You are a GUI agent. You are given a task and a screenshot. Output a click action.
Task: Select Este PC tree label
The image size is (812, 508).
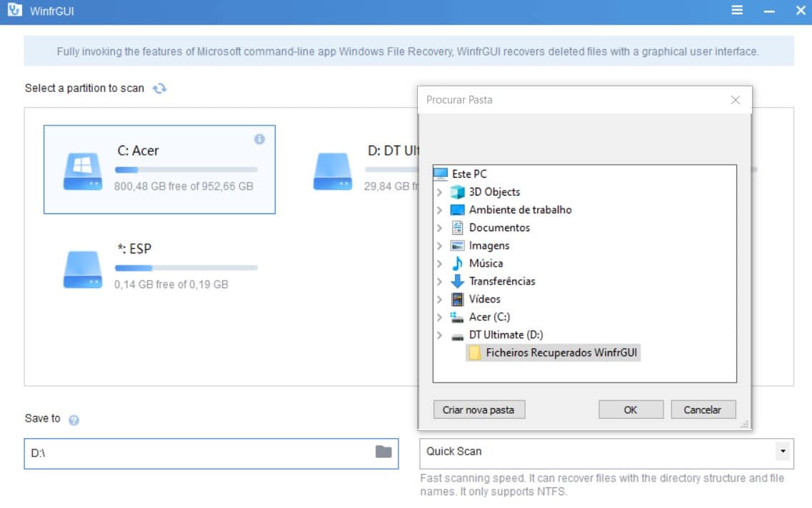(x=469, y=174)
